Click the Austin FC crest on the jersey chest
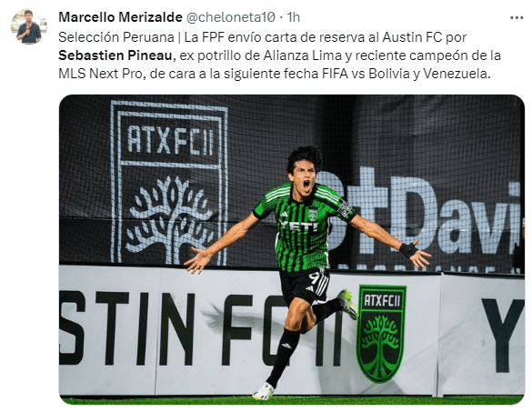The image size is (532, 412). pyautogui.click(x=313, y=215)
